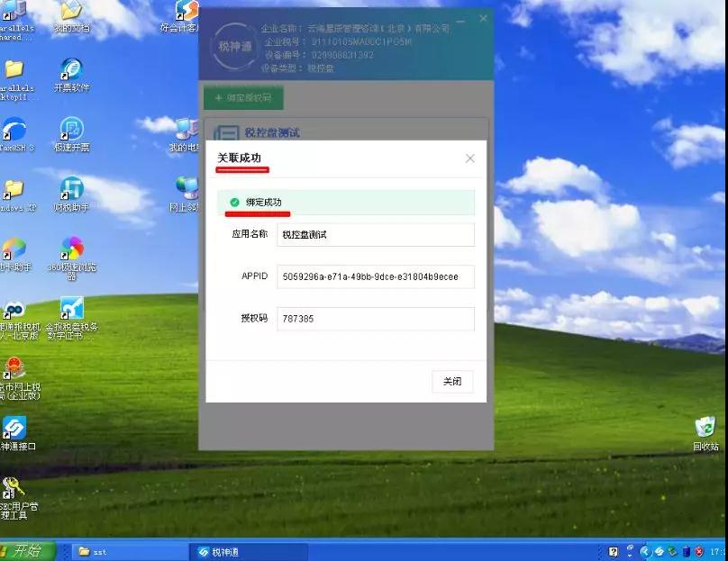Open the 金报税盘税务数字证书 shortcut

pyautogui.click(x=71, y=309)
